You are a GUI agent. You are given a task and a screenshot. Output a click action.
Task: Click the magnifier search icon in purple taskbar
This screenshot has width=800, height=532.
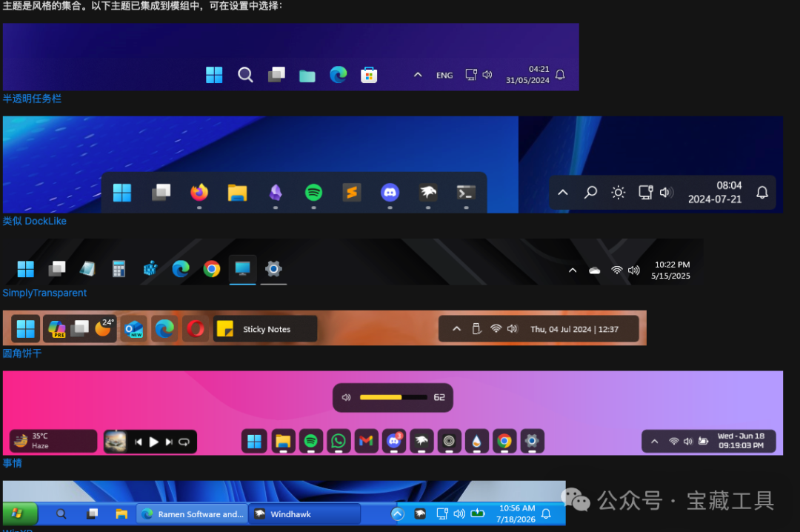[245, 75]
